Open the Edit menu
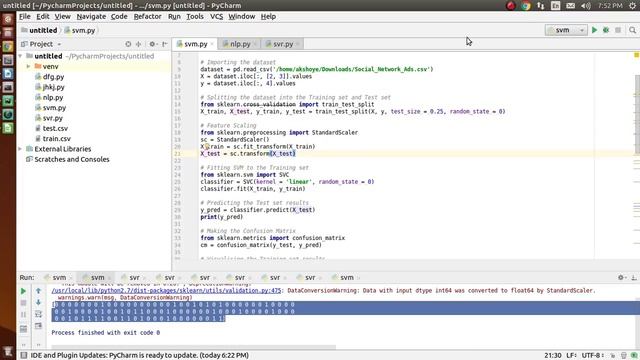The height and width of the screenshot is (360, 640). tap(42, 17)
